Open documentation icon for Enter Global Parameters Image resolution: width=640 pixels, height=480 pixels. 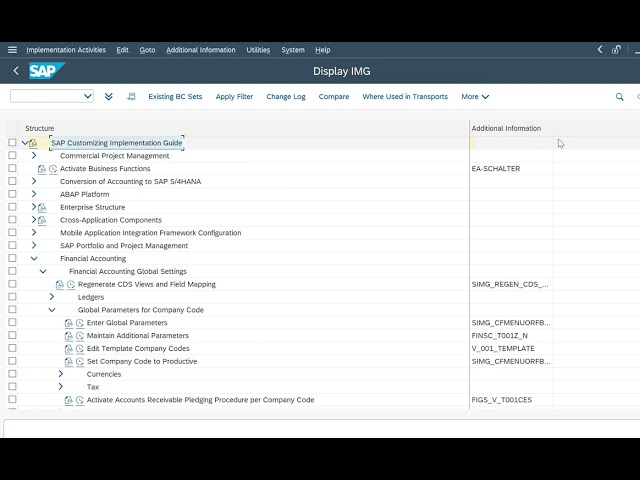click(69, 323)
